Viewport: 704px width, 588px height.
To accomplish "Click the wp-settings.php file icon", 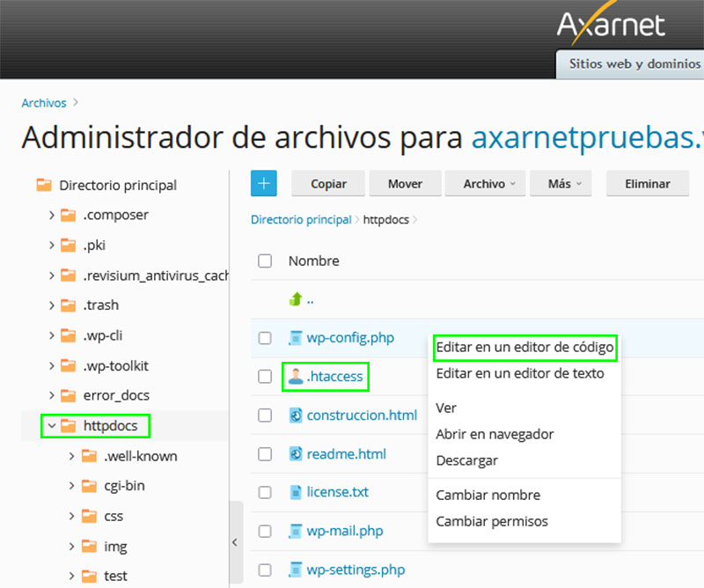I will click(x=296, y=570).
